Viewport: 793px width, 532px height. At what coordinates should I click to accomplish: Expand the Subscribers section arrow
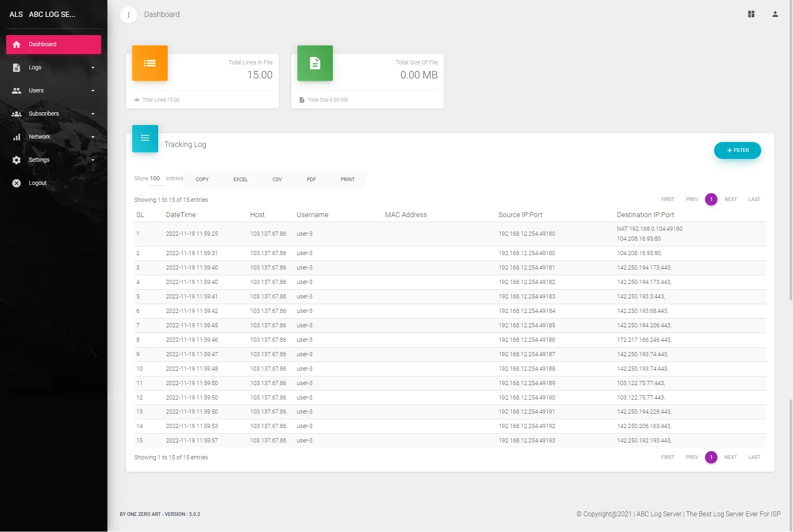[93, 113]
